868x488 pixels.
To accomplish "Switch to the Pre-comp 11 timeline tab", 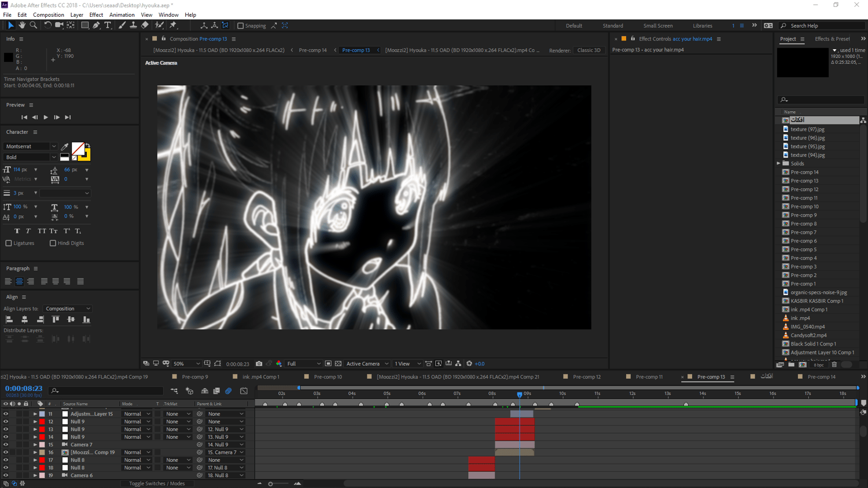I will click(649, 377).
